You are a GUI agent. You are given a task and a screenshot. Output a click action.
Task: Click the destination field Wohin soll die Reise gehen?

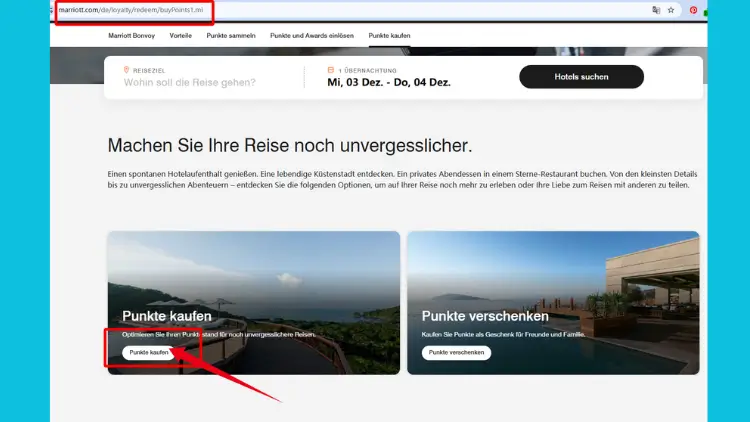(190, 82)
